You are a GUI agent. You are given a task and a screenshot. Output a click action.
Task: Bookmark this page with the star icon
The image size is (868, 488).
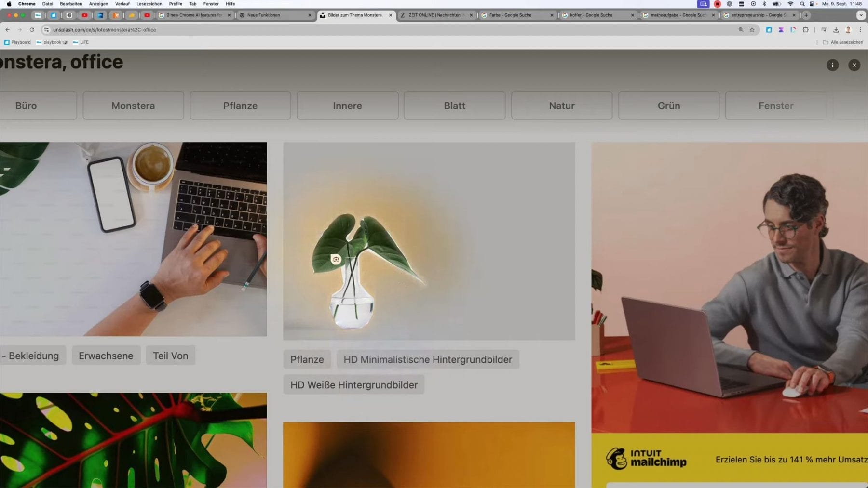coord(752,30)
